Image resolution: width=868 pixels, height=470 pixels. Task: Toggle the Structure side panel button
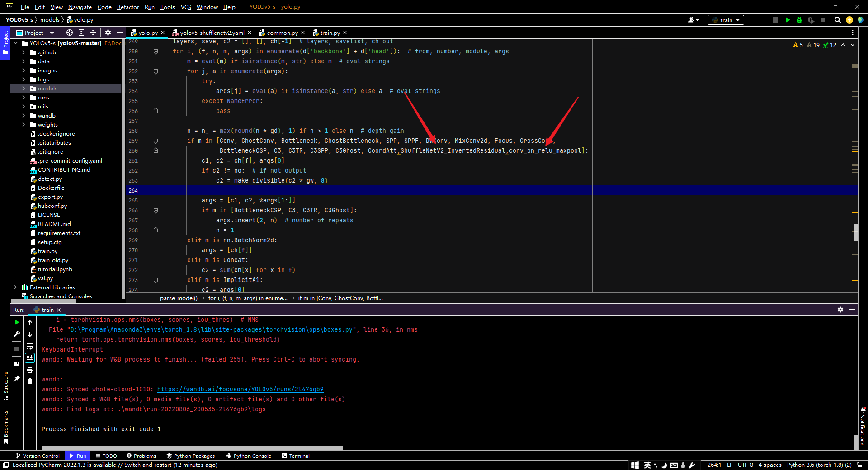[x=5, y=386]
